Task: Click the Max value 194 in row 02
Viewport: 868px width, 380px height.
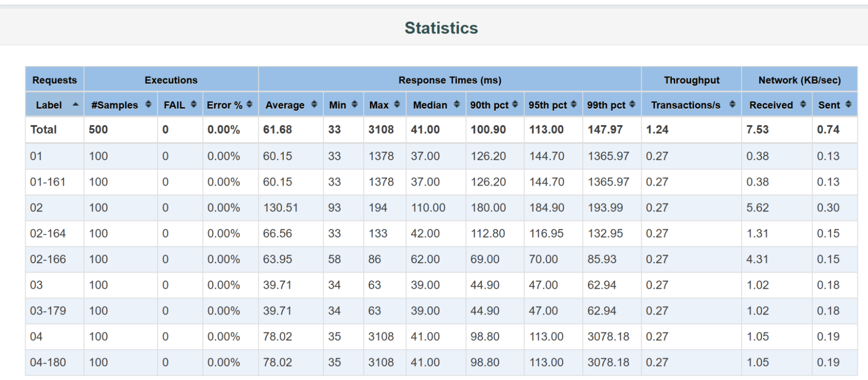Action: (378, 208)
